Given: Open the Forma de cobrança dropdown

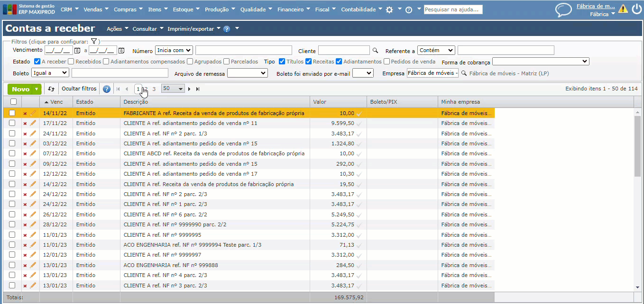Looking at the screenshot, I should [x=540, y=62].
